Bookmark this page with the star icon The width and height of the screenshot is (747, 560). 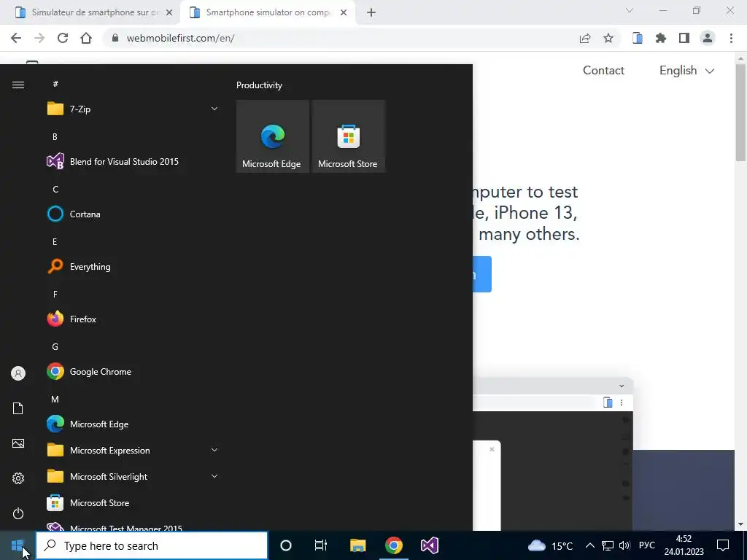[608, 38]
